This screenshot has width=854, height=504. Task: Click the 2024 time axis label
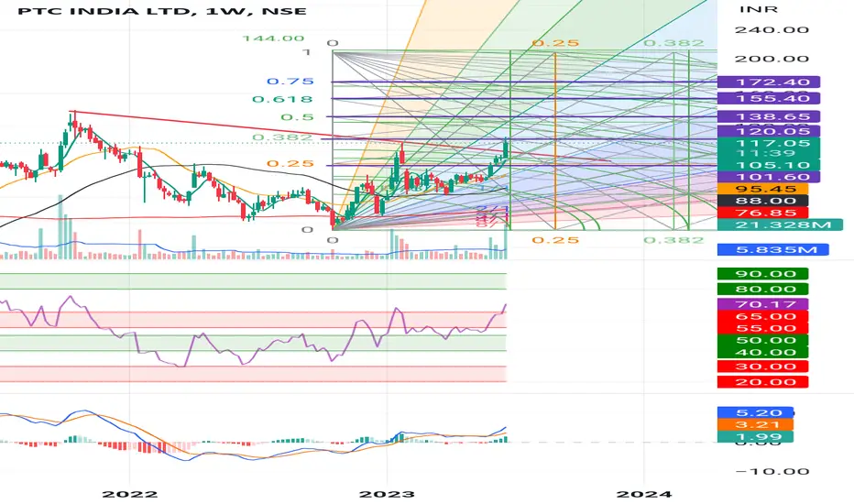pos(644,494)
